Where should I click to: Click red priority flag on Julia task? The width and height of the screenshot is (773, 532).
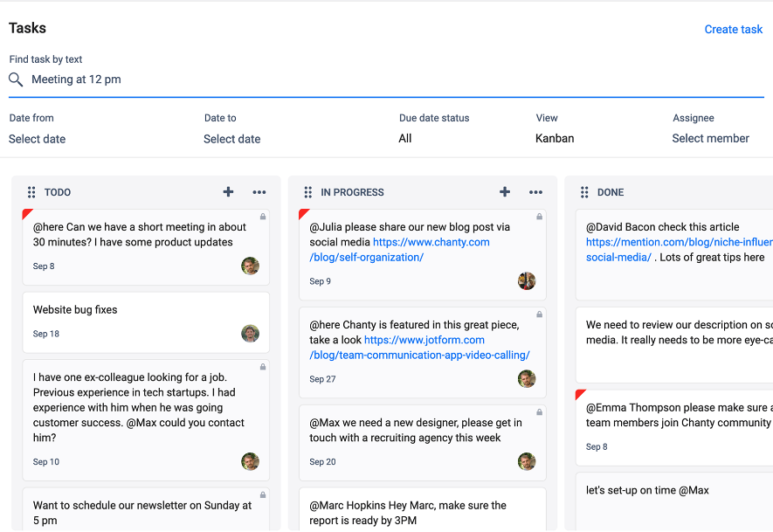303,213
